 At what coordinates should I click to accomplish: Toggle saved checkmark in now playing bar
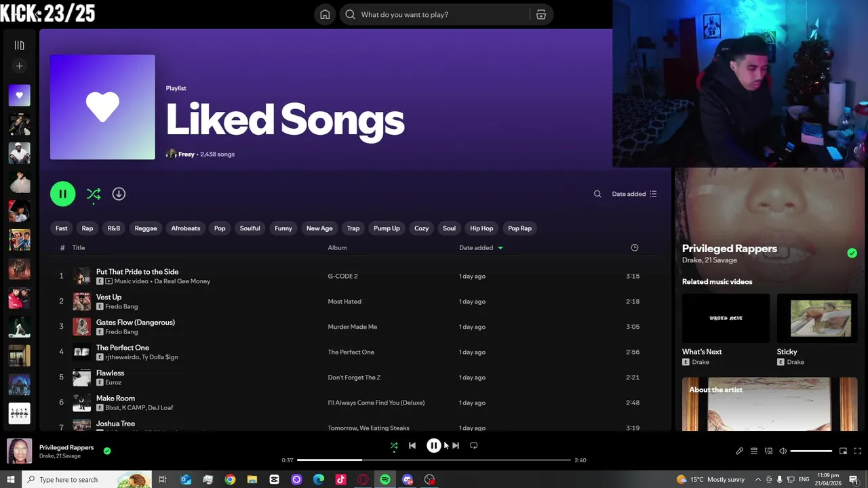107,451
